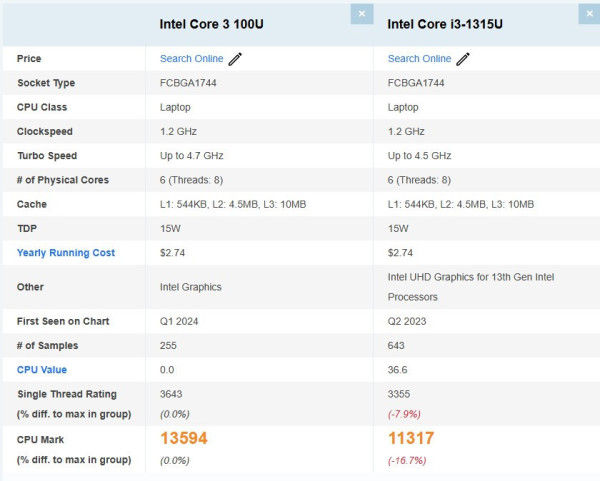Open the CPU Value link
The height and width of the screenshot is (481, 600).
42,370
